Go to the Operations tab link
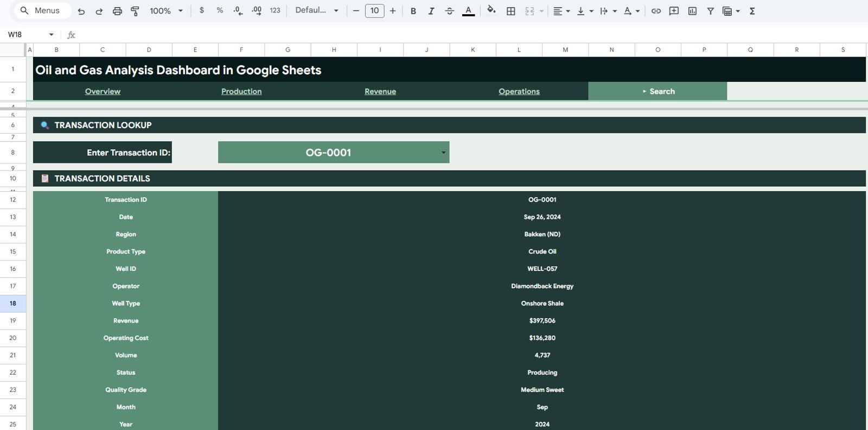Viewport: 868px width, 430px height. click(519, 91)
